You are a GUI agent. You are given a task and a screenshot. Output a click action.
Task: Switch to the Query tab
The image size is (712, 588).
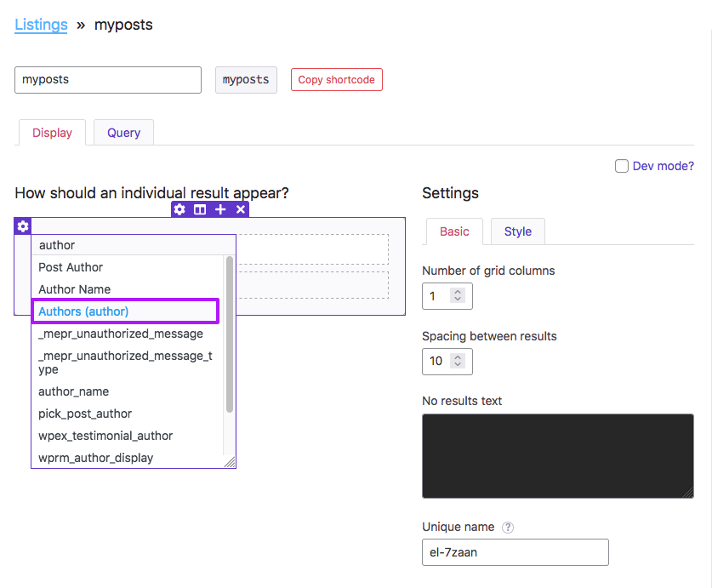(123, 133)
